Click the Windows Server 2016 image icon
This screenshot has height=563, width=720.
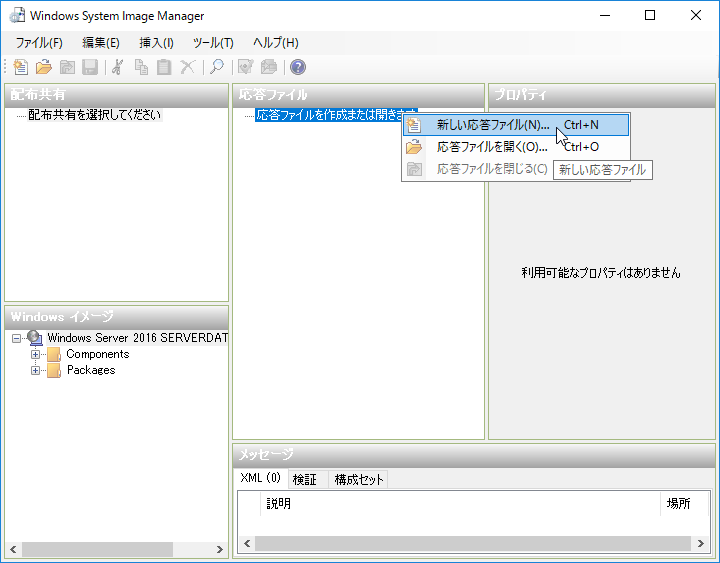pyautogui.click(x=35, y=338)
